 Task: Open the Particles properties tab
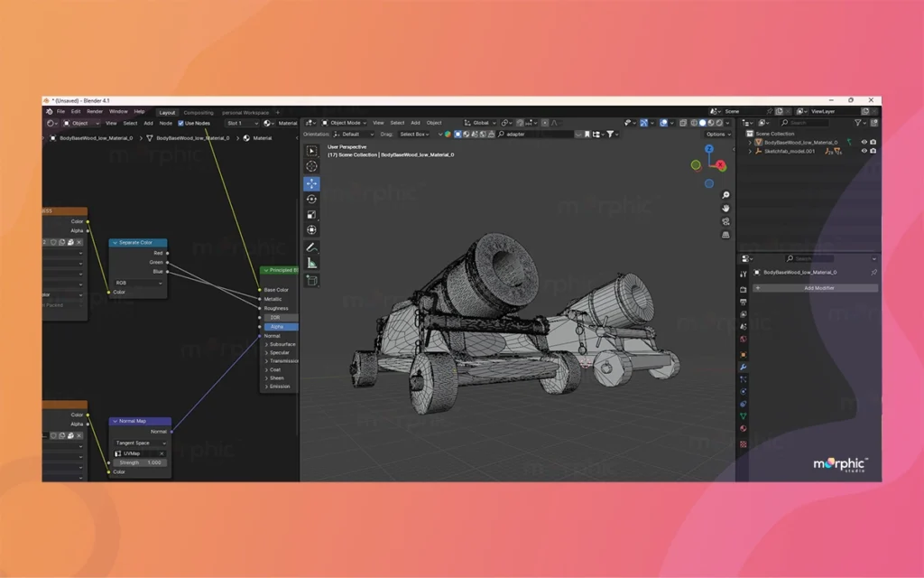[x=744, y=379]
